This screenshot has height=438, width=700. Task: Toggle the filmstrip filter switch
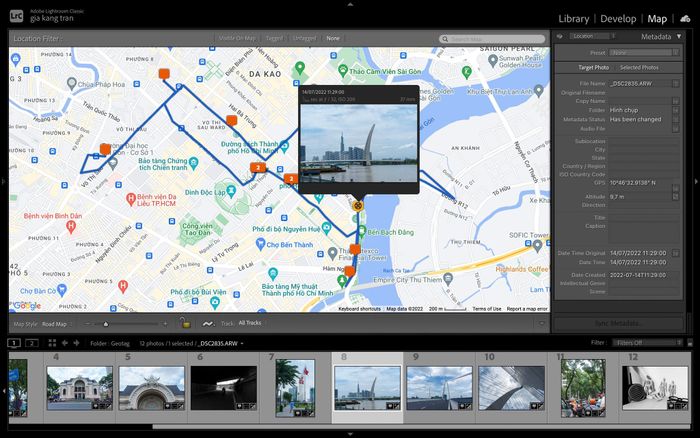tap(690, 343)
